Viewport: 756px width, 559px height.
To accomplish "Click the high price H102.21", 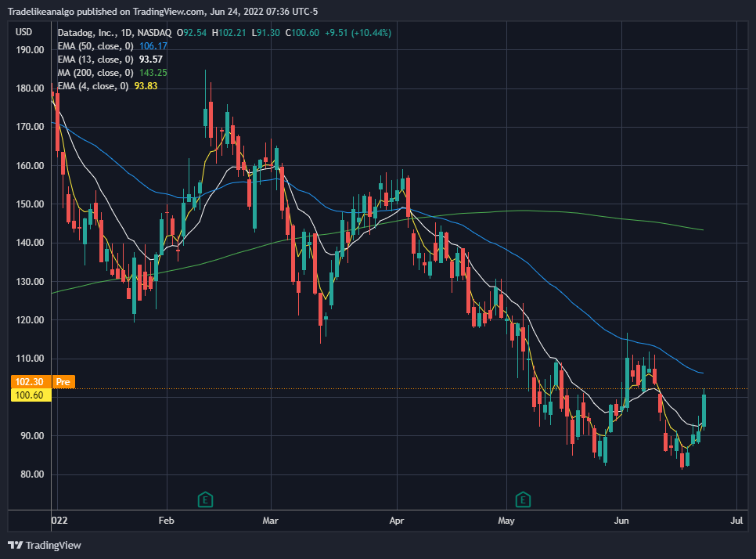I will [x=229, y=33].
